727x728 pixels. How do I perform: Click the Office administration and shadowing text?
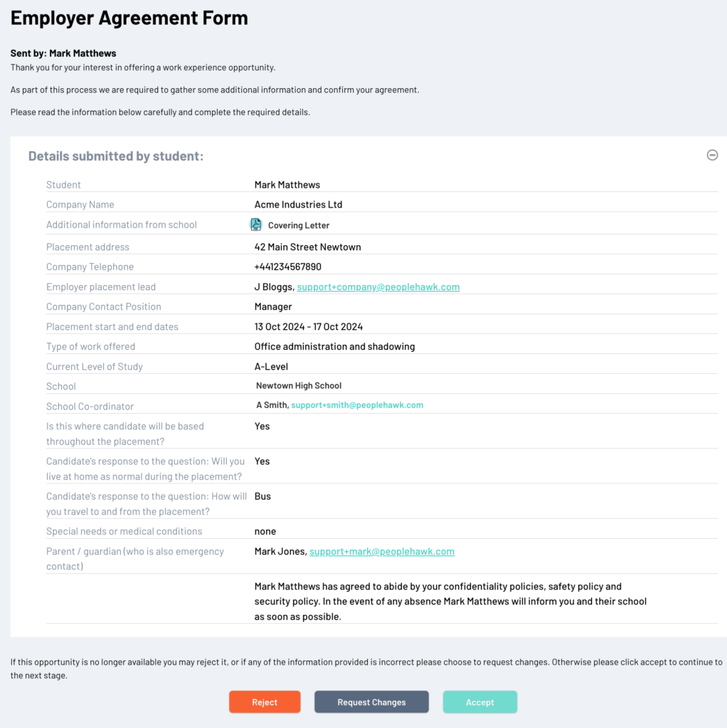click(x=334, y=347)
